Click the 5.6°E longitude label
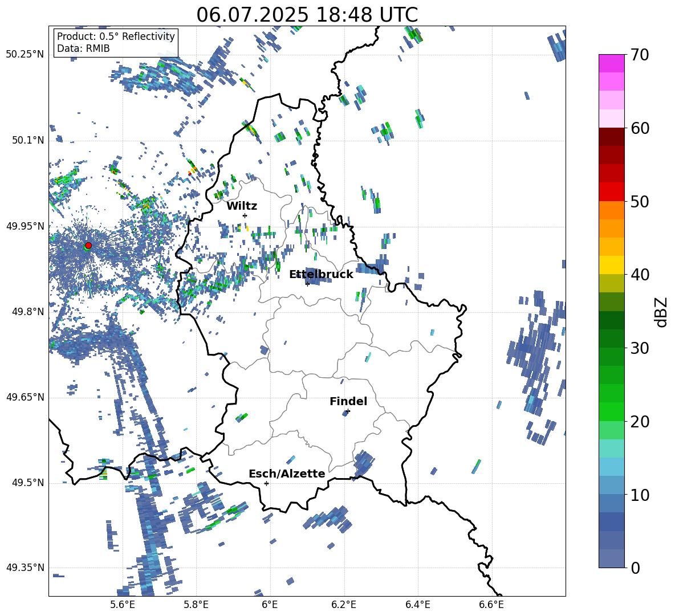 tap(123, 605)
